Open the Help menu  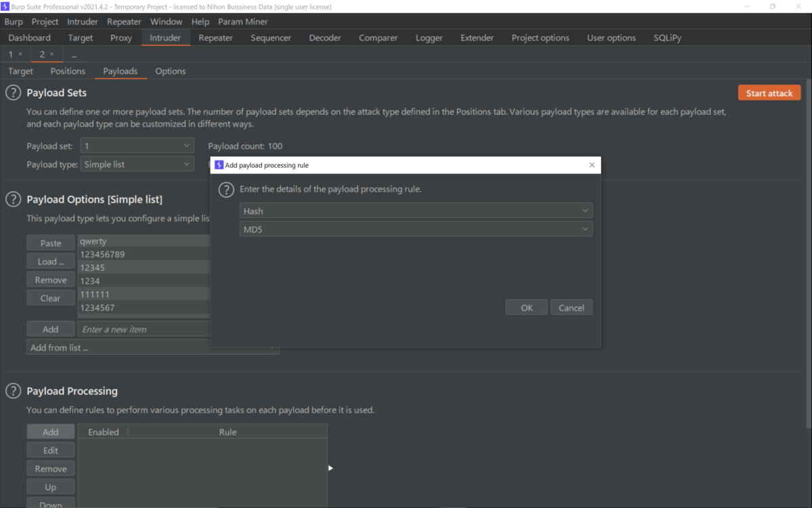[x=200, y=22]
